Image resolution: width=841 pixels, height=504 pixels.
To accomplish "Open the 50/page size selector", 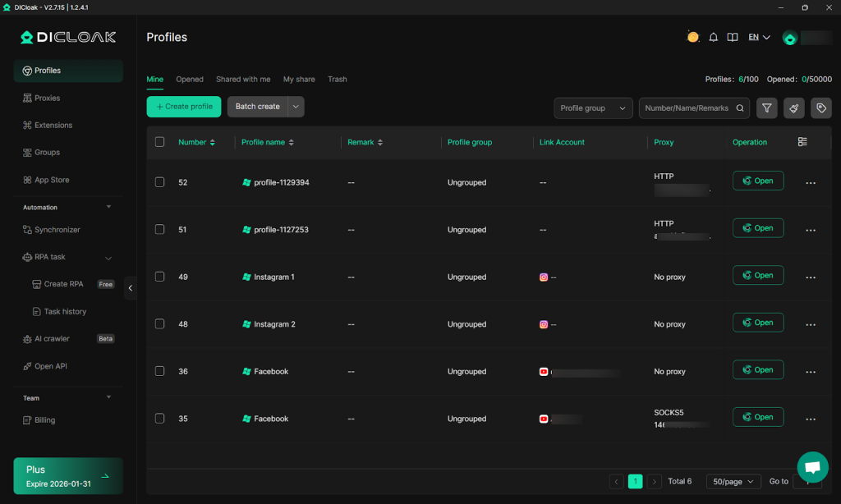I will [x=733, y=482].
